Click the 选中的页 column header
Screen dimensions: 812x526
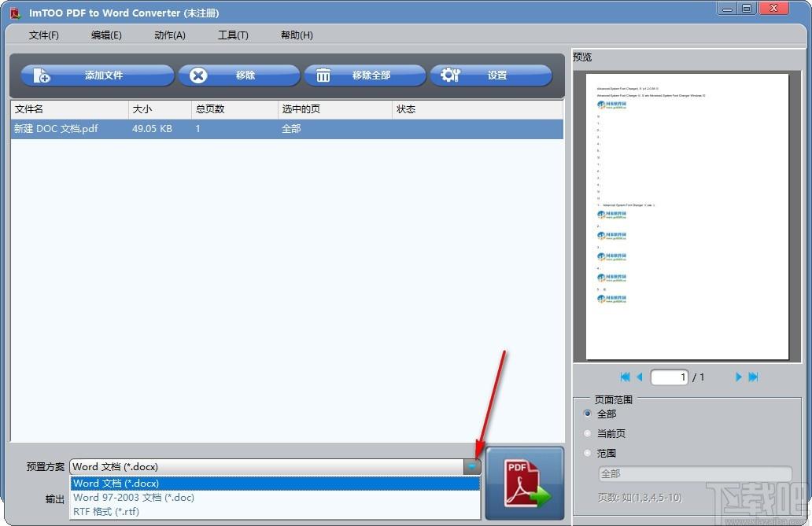(x=335, y=109)
